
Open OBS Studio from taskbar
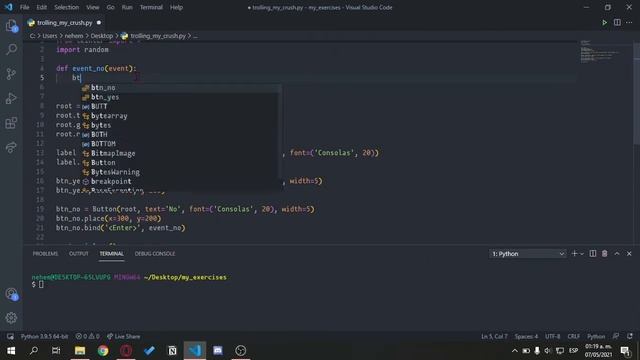[x=241, y=351]
